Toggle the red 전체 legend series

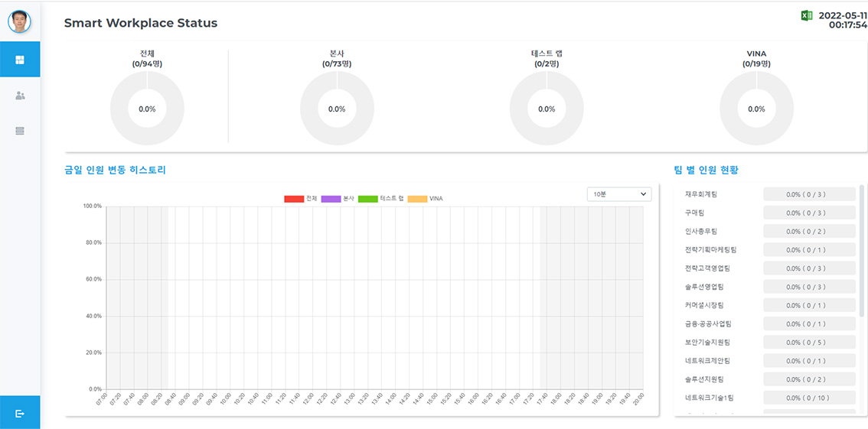pyautogui.click(x=294, y=199)
